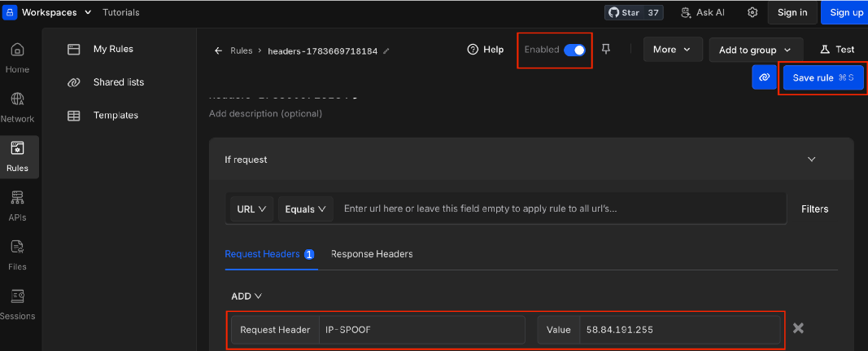Image resolution: width=868 pixels, height=351 pixels.
Task: Toggle the Enabled switch off
Action: pos(574,50)
